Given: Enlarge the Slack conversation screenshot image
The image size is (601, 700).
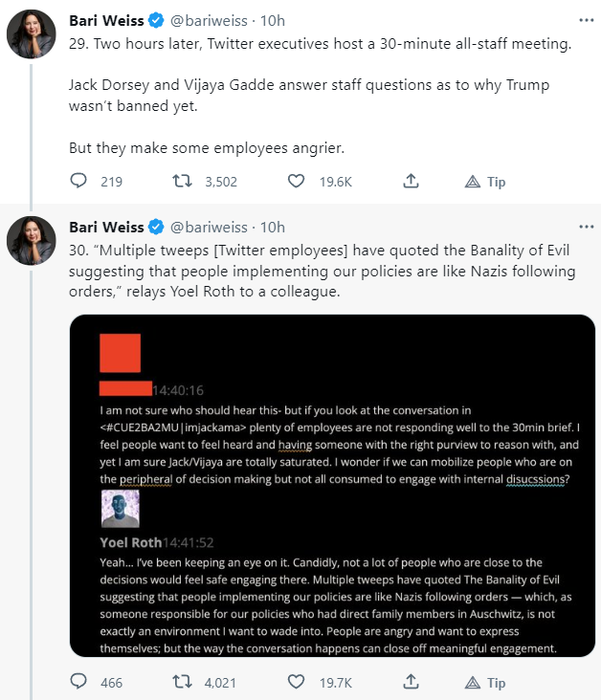Looking at the screenshot, I should pos(332,485).
